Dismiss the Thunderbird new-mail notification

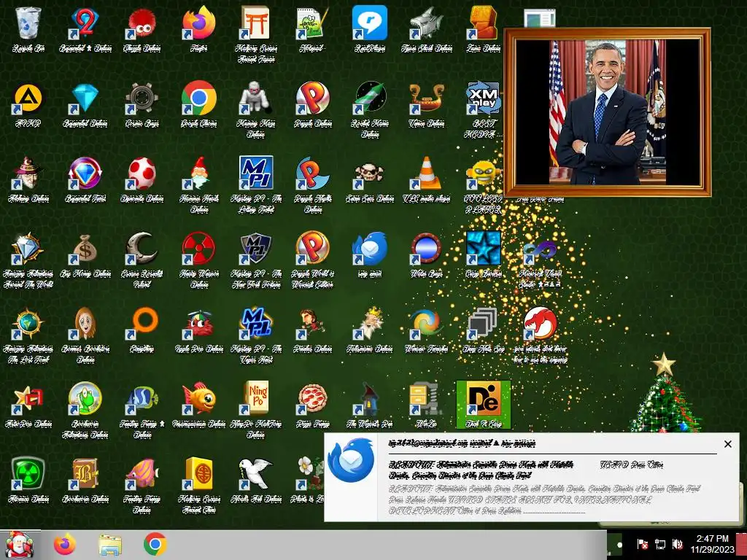point(727,444)
